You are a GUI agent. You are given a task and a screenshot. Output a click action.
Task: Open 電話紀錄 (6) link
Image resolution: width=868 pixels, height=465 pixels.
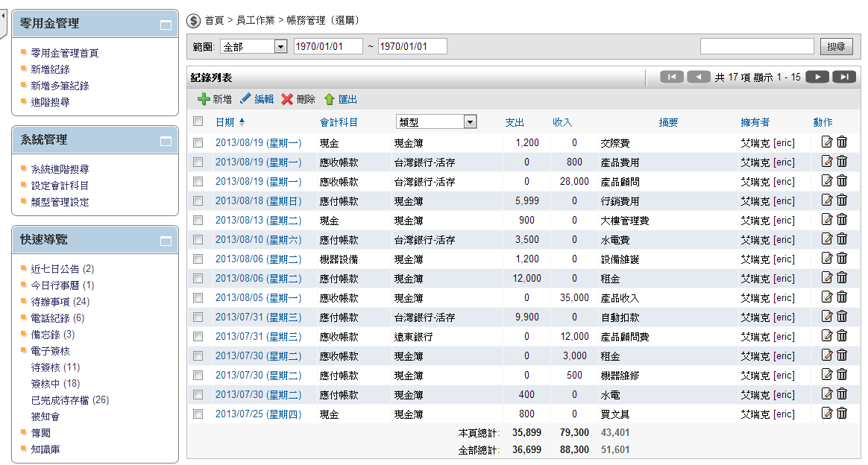click(57, 318)
